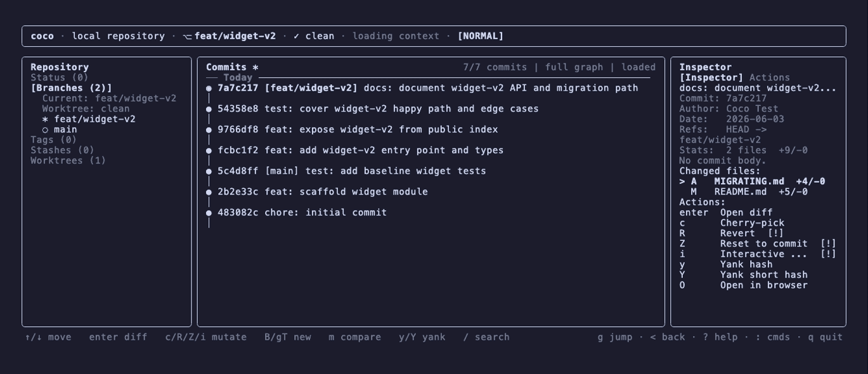The image size is (868, 374).
Task: Click the coco app name in header
Action: [x=42, y=36]
